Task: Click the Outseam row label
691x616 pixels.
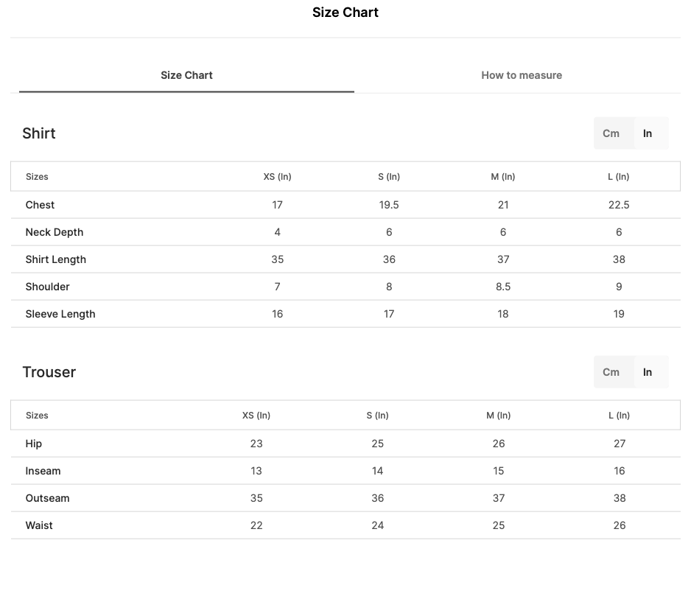Action: pyautogui.click(x=48, y=498)
